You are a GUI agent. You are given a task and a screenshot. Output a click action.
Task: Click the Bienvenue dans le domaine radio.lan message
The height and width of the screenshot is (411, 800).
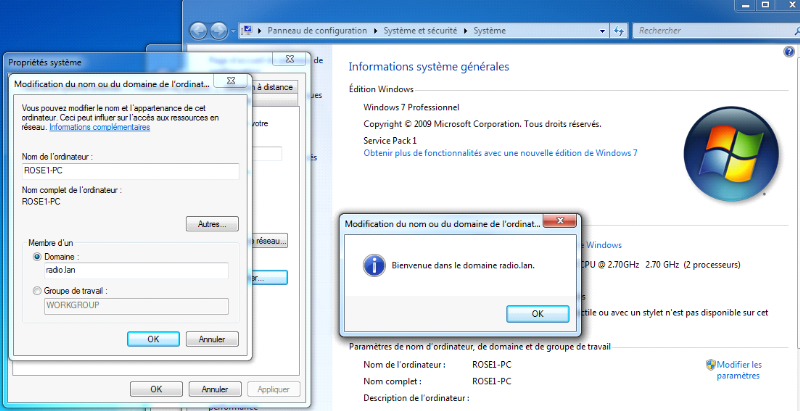tap(463, 265)
